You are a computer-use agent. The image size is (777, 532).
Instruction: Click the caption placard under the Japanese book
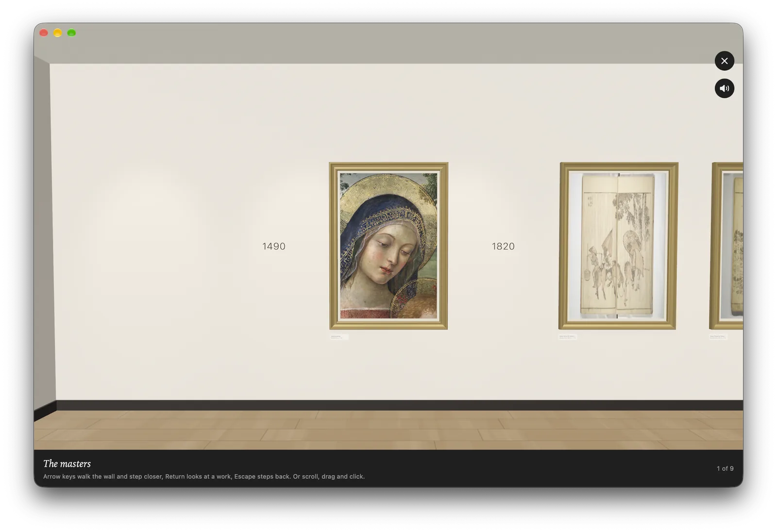pyautogui.click(x=567, y=336)
